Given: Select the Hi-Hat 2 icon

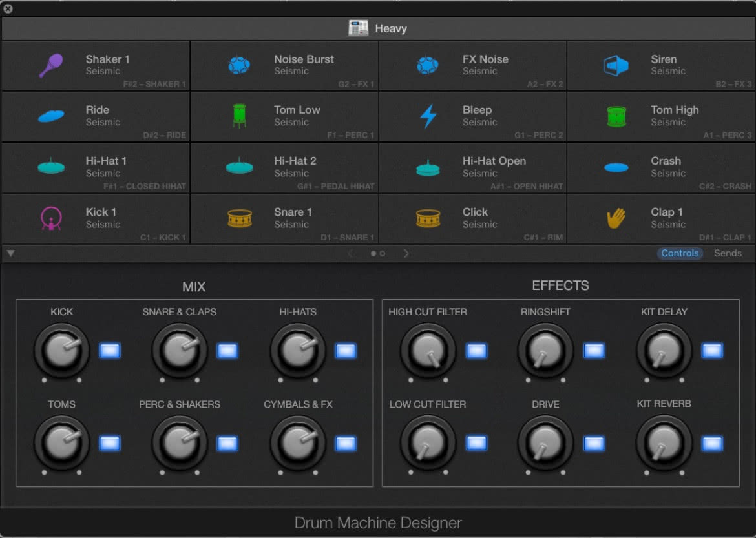Looking at the screenshot, I should click(240, 166).
